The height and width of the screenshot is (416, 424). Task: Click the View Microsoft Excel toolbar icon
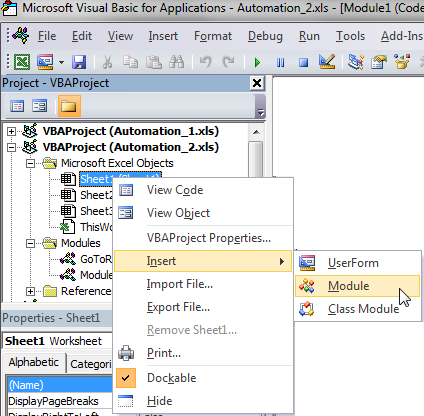tap(22, 62)
